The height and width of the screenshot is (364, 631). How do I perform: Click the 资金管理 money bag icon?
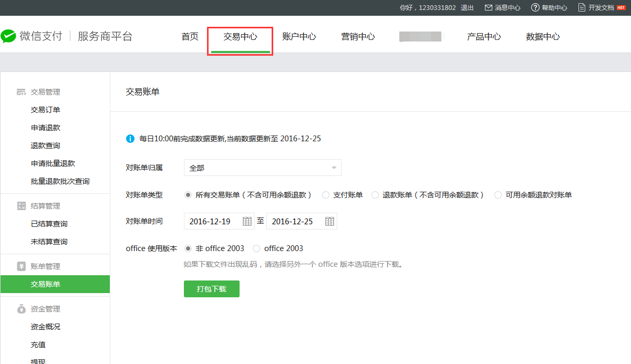(x=21, y=309)
